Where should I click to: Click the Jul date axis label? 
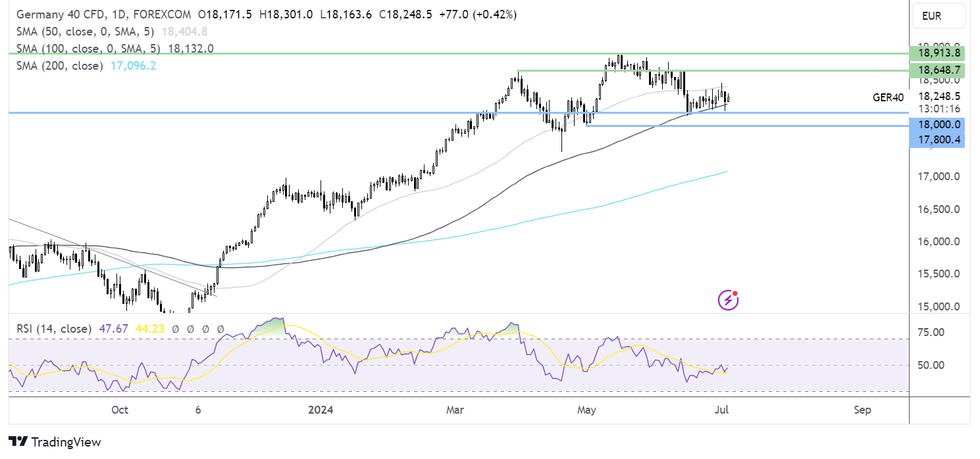point(721,410)
